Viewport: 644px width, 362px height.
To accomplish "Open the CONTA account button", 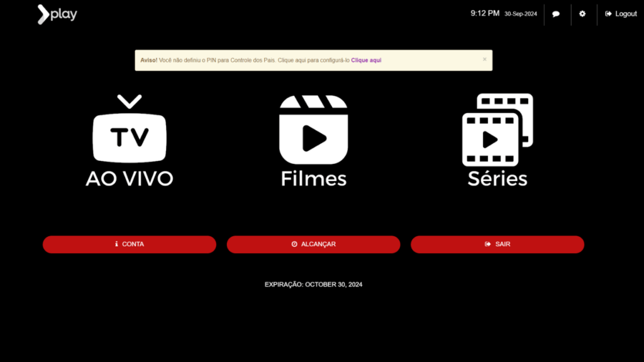I will 130,244.
